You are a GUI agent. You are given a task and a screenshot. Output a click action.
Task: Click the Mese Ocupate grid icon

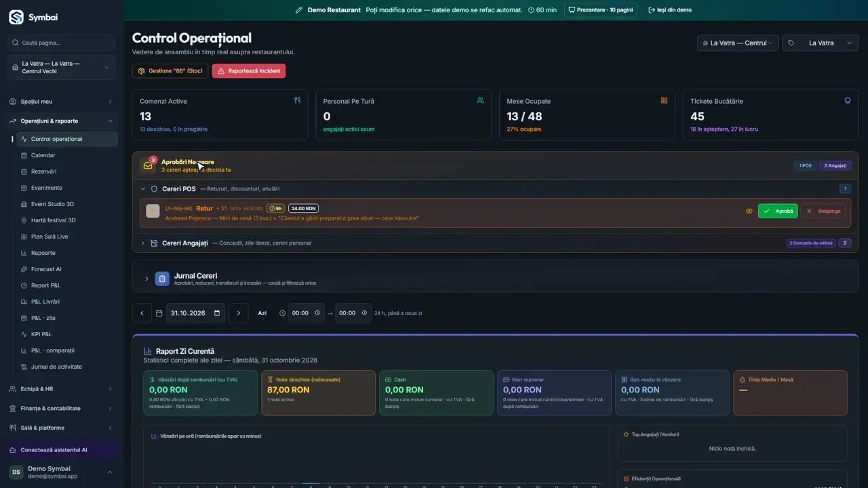(x=664, y=100)
